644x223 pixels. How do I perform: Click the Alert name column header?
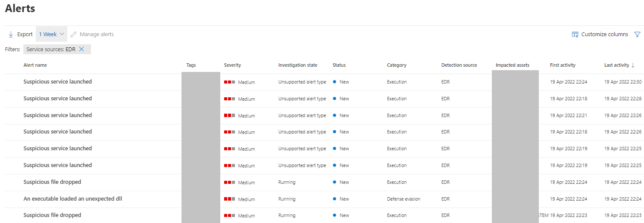35,65
